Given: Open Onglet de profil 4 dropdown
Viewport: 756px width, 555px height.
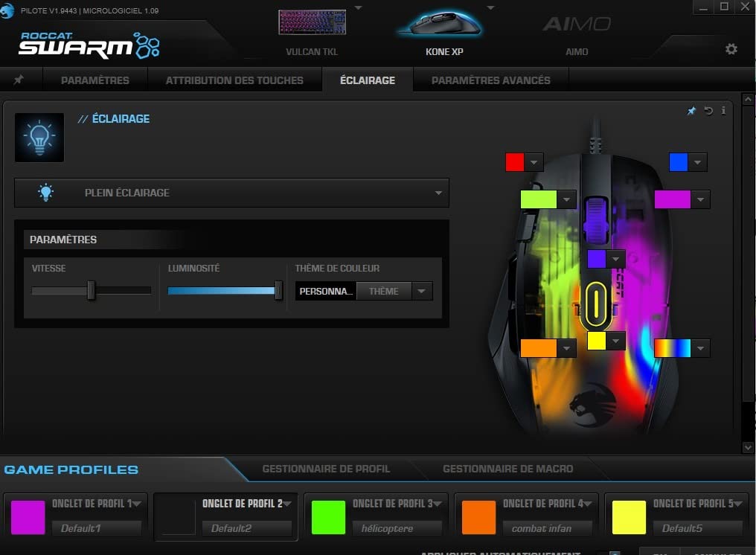Looking at the screenshot, I should [588, 504].
